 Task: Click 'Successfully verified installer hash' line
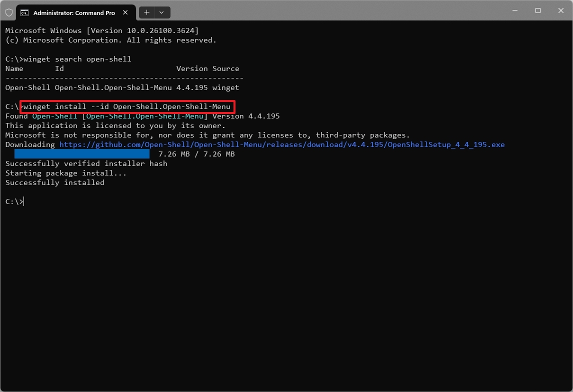coord(86,163)
